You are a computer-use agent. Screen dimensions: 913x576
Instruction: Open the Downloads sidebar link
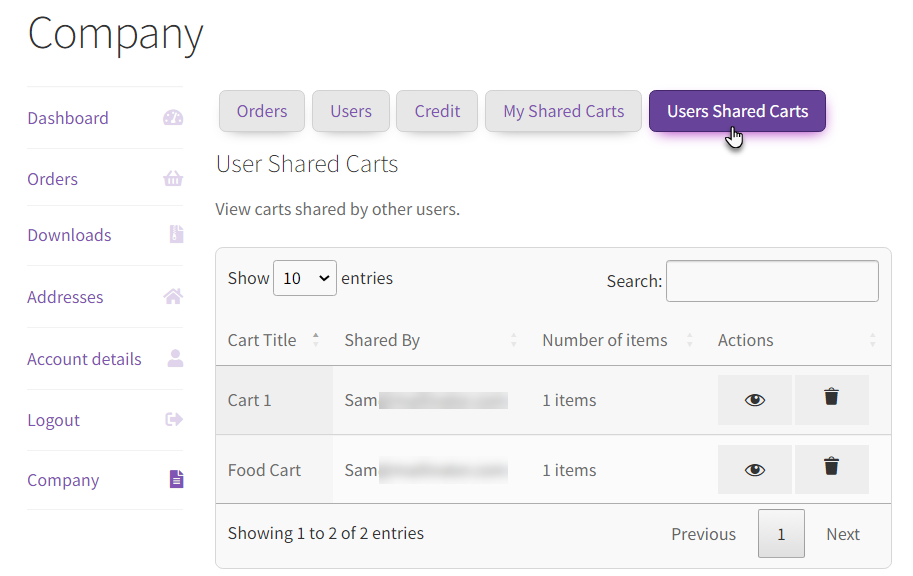pyautogui.click(x=69, y=235)
